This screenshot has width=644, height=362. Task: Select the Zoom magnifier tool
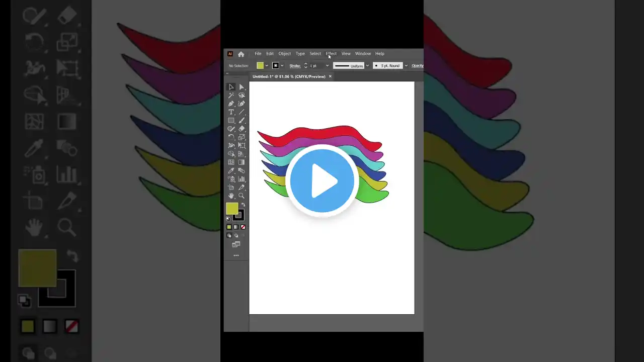[x=242, y=196]
